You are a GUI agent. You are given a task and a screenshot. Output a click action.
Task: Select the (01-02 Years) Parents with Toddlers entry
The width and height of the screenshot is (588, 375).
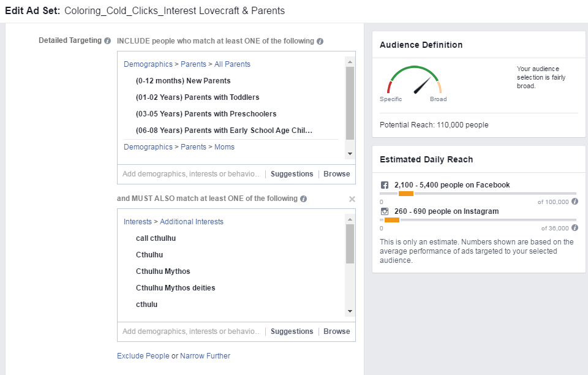coord(198,97)
